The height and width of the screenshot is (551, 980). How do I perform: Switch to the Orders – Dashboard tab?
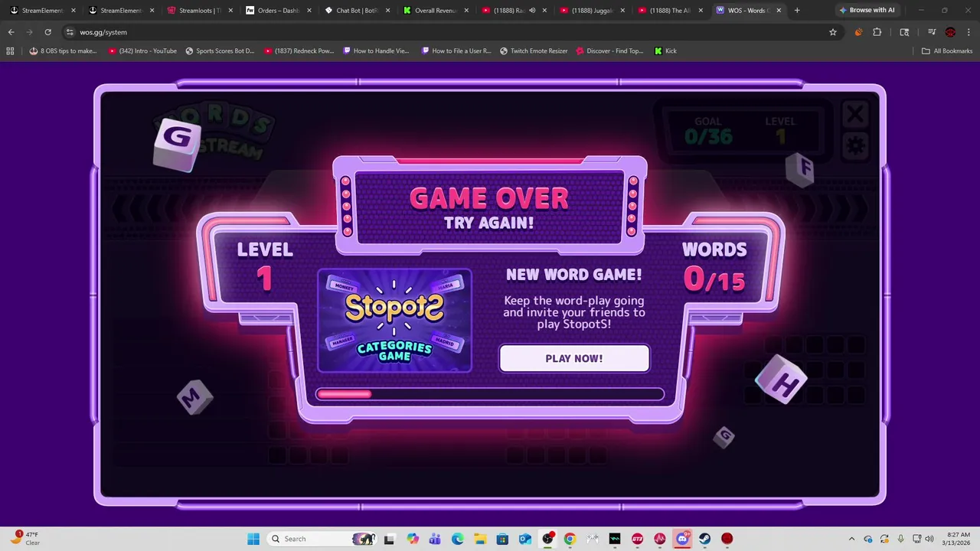tap(278, 10)
